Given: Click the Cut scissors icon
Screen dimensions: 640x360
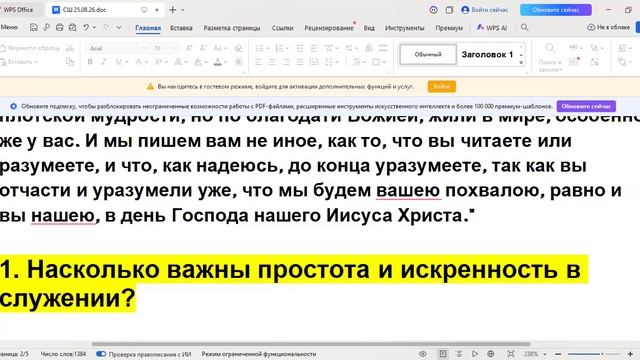Looking at the screenshot, I should coord(70,48).
